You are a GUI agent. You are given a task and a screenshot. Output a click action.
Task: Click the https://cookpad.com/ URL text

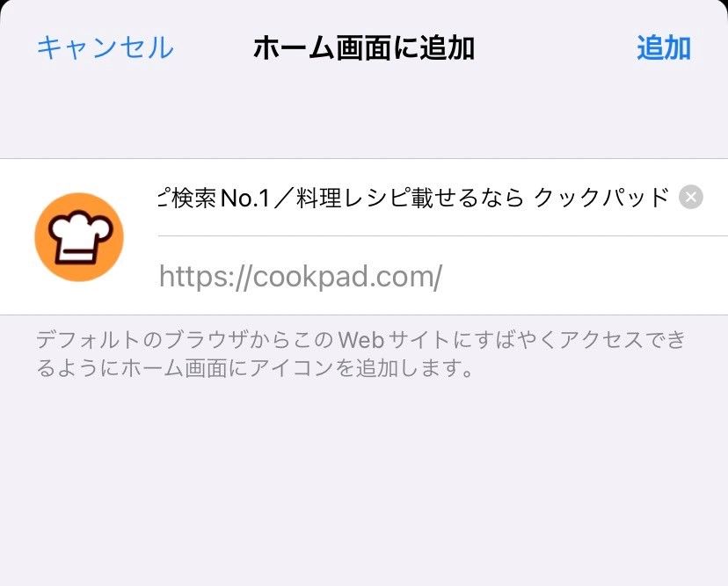pos(301,276)
